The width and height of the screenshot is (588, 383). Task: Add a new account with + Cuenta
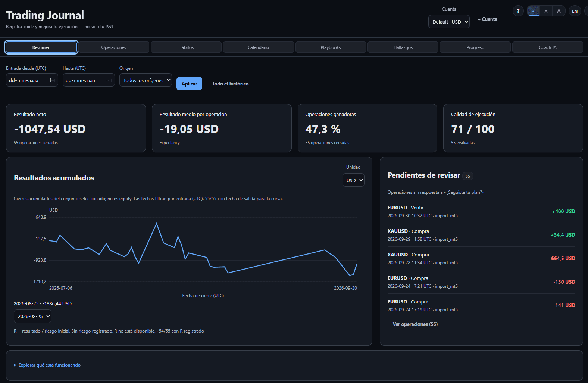point(487,19)
